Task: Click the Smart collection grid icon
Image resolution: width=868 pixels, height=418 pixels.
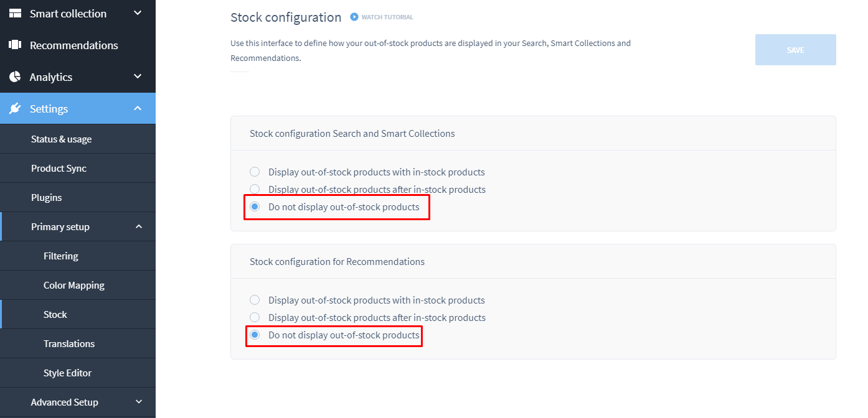Action: click(15, 13)
